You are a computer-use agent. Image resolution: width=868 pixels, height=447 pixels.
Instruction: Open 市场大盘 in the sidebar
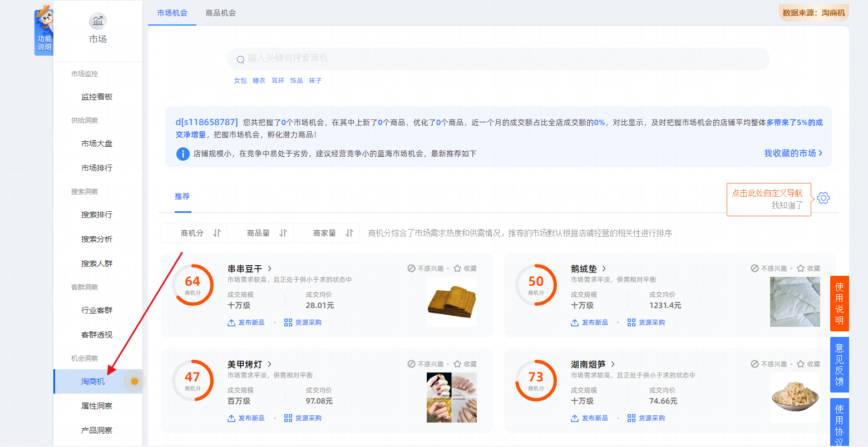click(97, 143)
